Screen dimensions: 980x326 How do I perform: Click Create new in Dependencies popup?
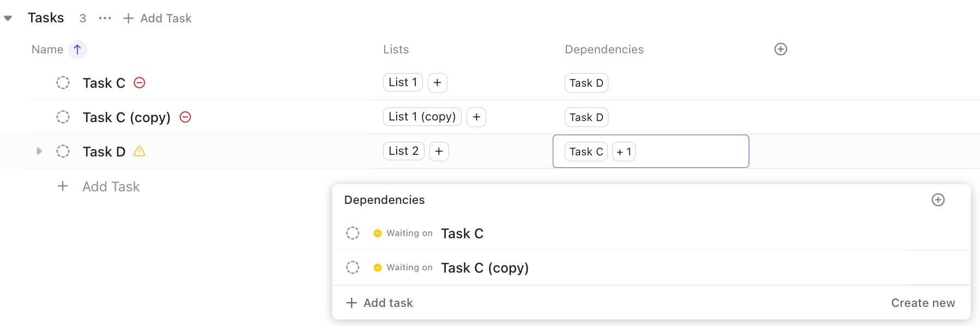[x=923, y=303]
